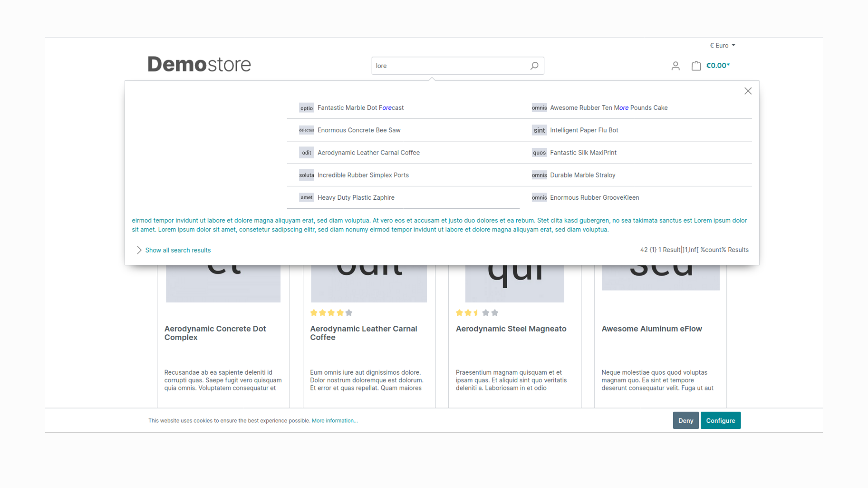Click description starting 'Neque molestiae quos quod'

coord(657,380)
